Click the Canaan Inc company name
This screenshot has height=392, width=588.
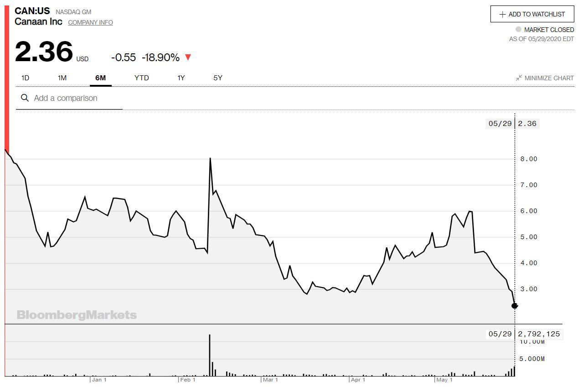(39, 21)
